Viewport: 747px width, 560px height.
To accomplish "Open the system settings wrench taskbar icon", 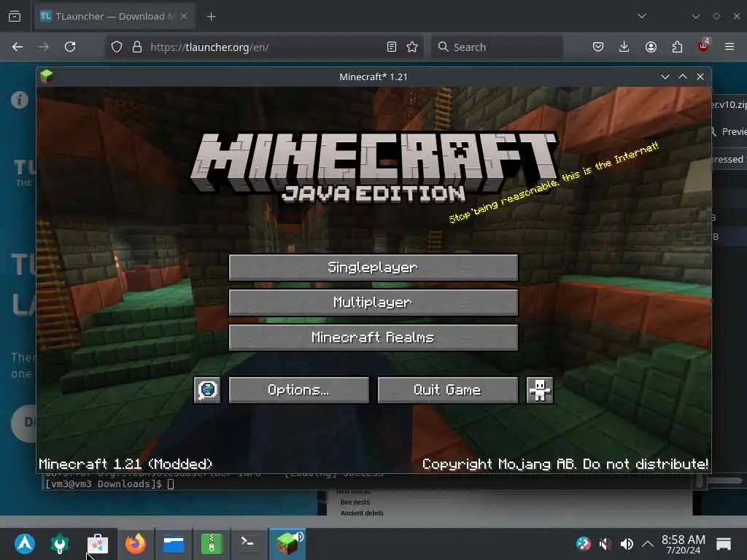I will point(60,544).
